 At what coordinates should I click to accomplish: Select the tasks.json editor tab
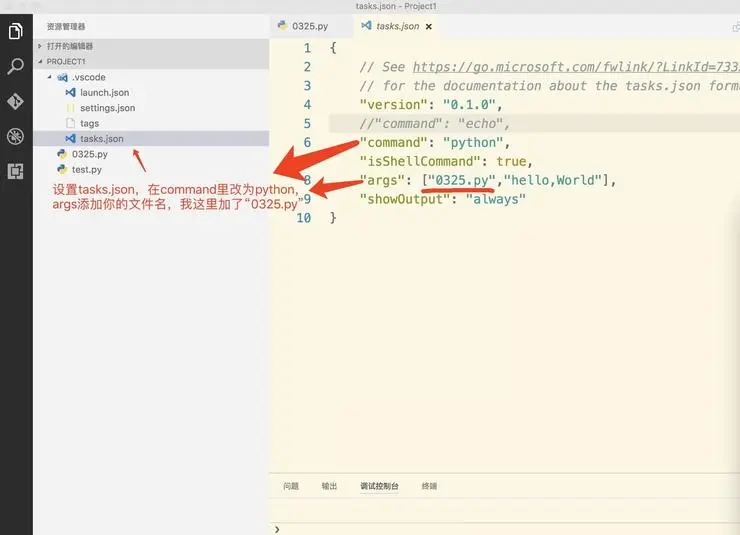(x=397, y=26)
